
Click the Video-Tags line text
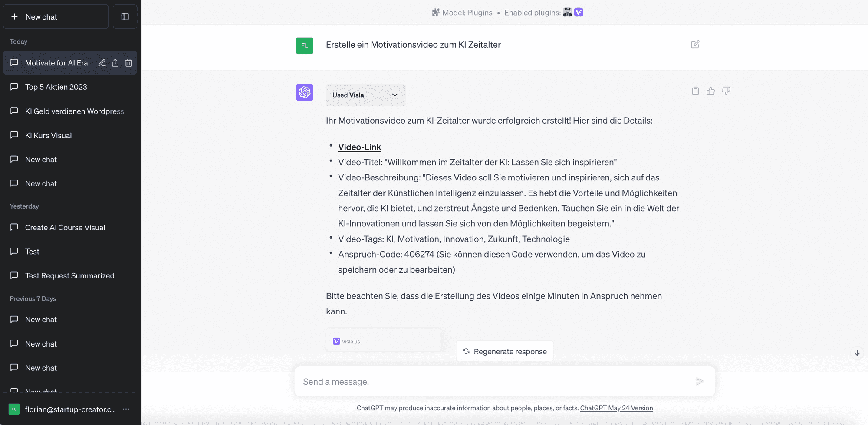click(x=454, y=239)
